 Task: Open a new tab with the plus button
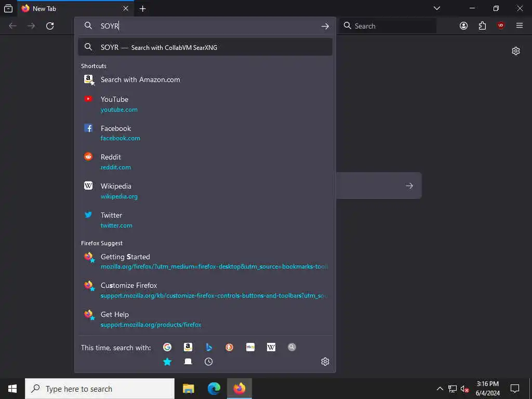[142, 8]
